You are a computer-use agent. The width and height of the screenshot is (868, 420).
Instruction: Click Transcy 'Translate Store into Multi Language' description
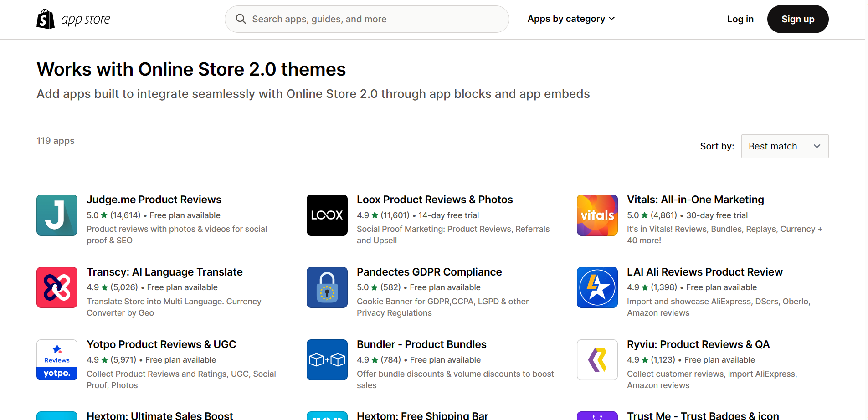[174, 307]
